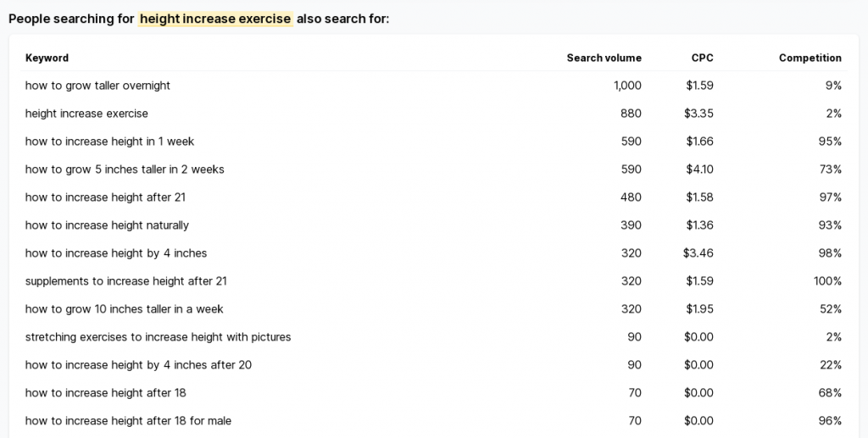Select 'how to increase height by 4 inches after 20'
868x438 pixels.
tap(138, 365)
